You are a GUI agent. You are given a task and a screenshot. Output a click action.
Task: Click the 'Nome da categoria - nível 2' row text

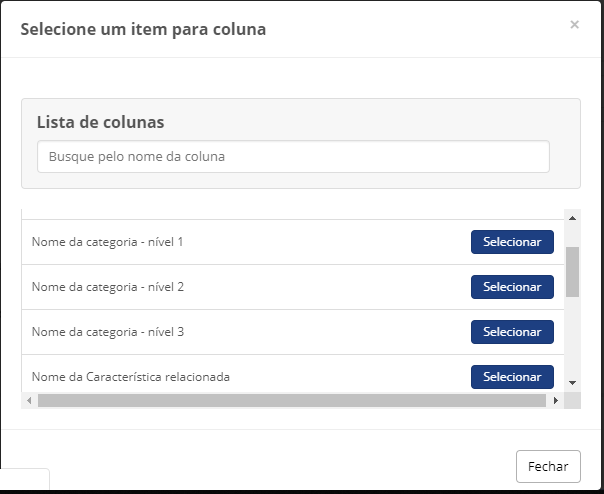[107, 287]
